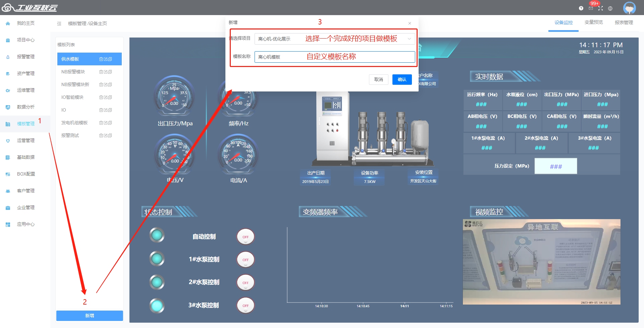Open 资产管理 in the sidebar

(x=25, y=74)
